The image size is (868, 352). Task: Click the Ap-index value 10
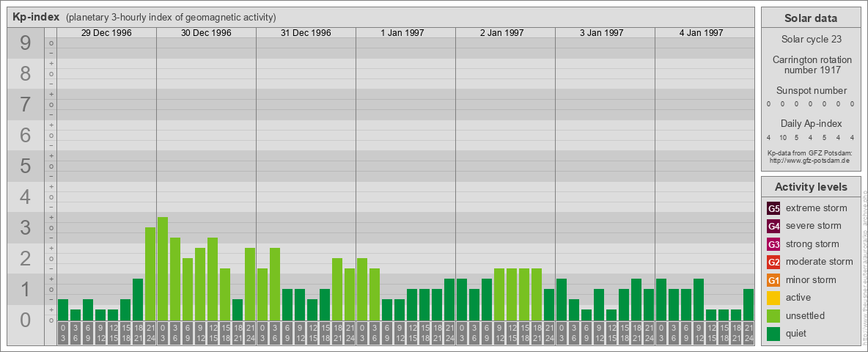(783, 138)
